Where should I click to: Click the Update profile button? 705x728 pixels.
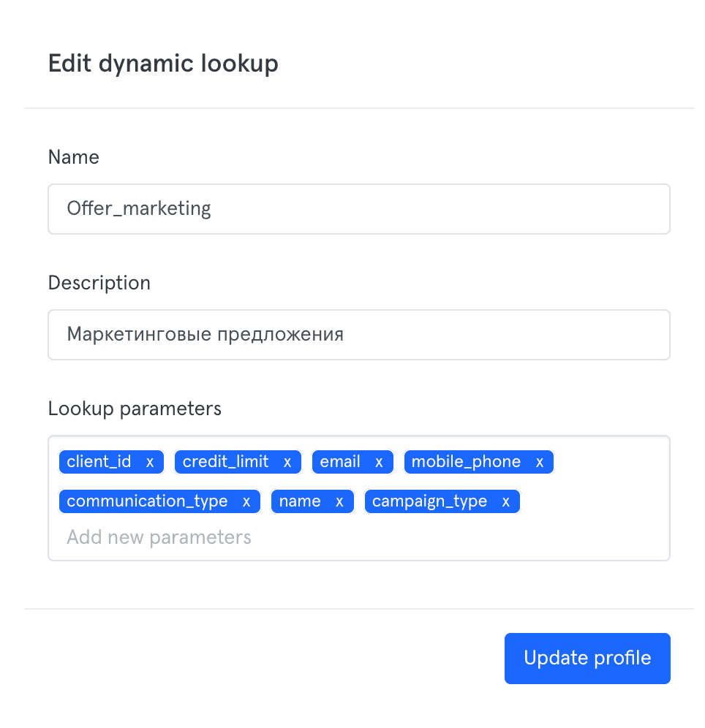587,658
